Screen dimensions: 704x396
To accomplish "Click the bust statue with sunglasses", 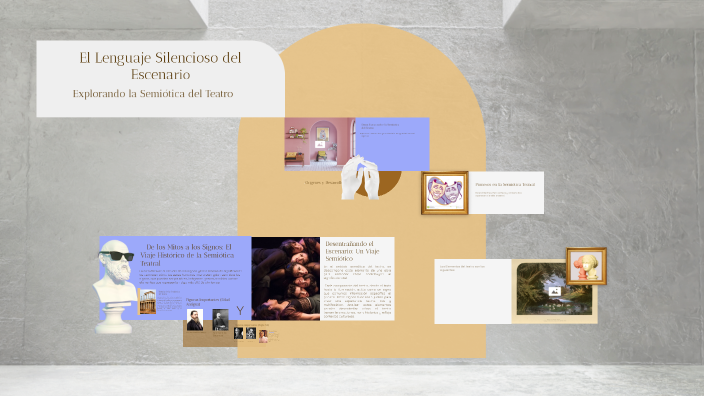I will coord(115,286).
